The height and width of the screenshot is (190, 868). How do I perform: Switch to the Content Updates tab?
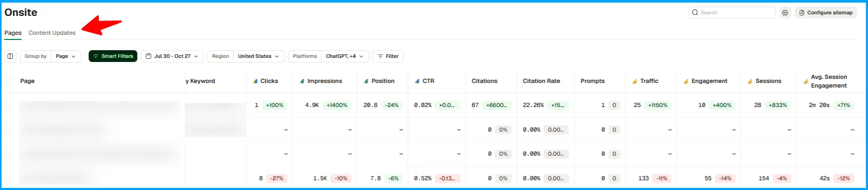pos(52,33)
